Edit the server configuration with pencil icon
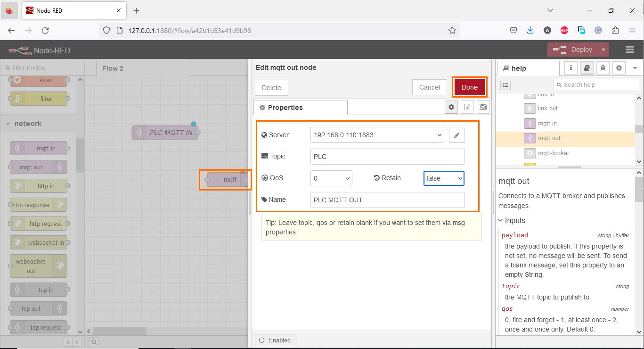 coord(457,135)
